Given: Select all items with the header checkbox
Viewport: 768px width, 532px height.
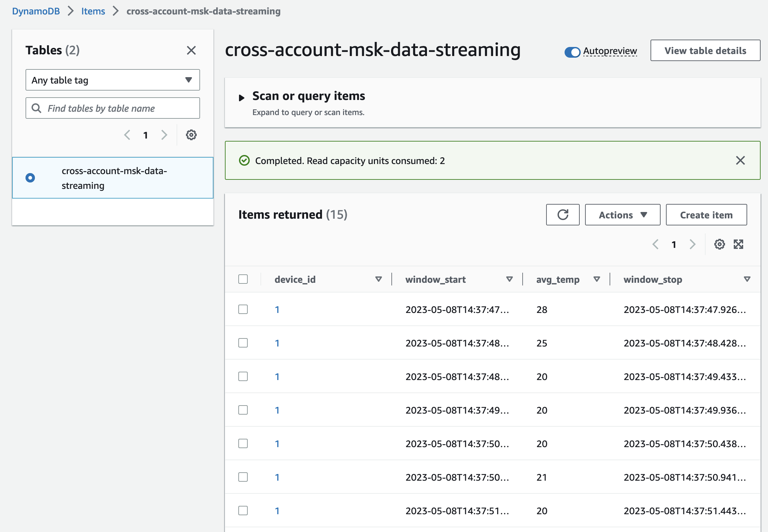Looking at the screenshot, I should (x=243, y=279).
